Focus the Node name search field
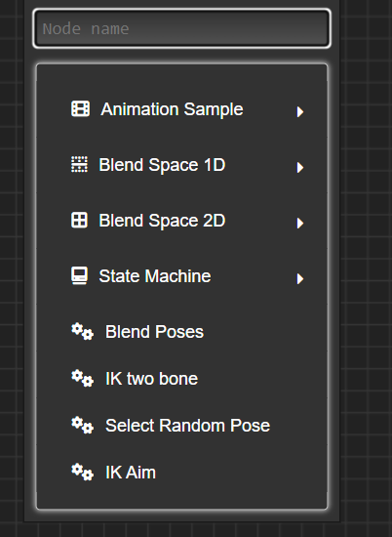The height and width of the screenshot is (537, 392). pyautogui.click(x=181, y=28)
